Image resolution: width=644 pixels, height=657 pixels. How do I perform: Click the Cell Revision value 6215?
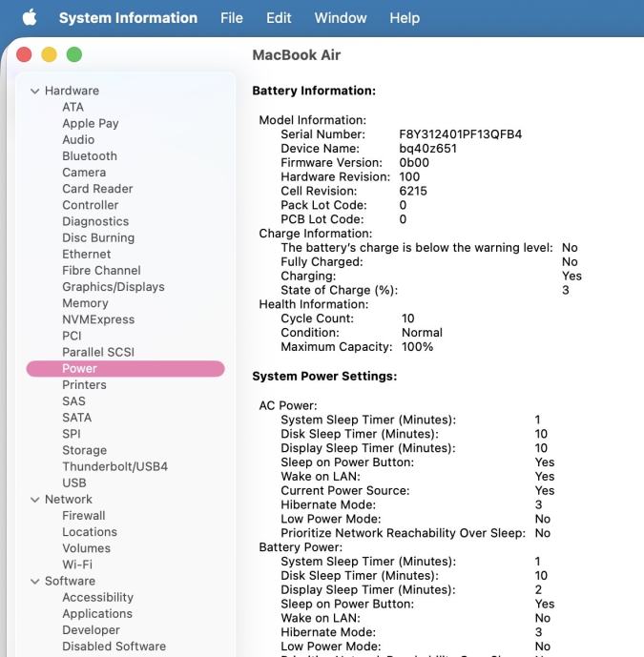pyautogui.click(x=413, y=191)
